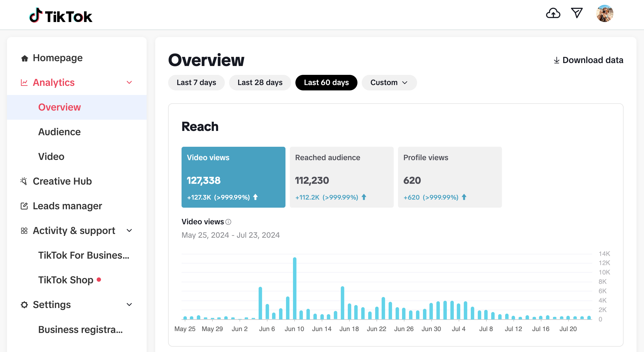644x352 pixels.
Task: Click the Jul 4 axis label
Action: click(x=459, y=329)
